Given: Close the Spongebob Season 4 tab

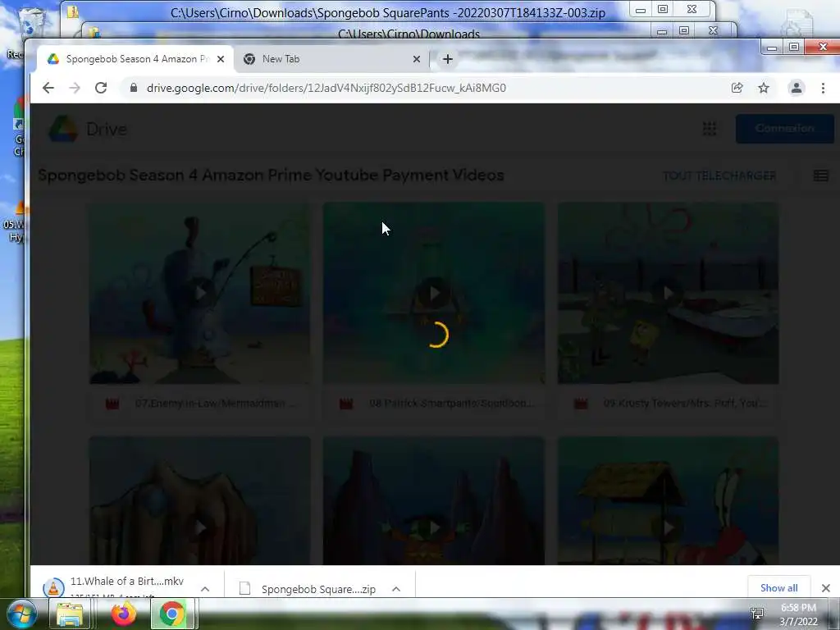Looking at the screenshot, I should click(220, 59).
